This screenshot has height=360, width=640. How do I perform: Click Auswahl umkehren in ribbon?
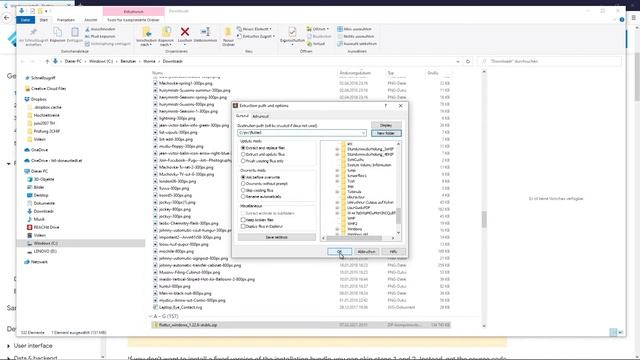tap(357, 44)
